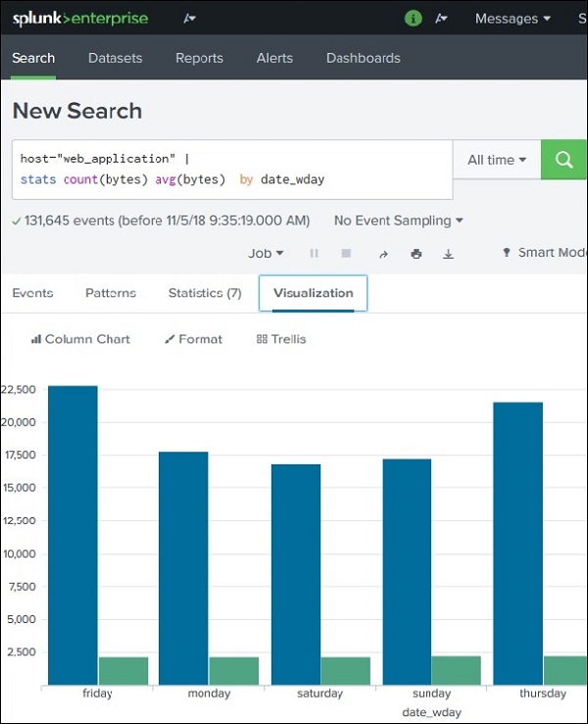
Task: Click the green info status icon
Action: [x=414, y=19]
